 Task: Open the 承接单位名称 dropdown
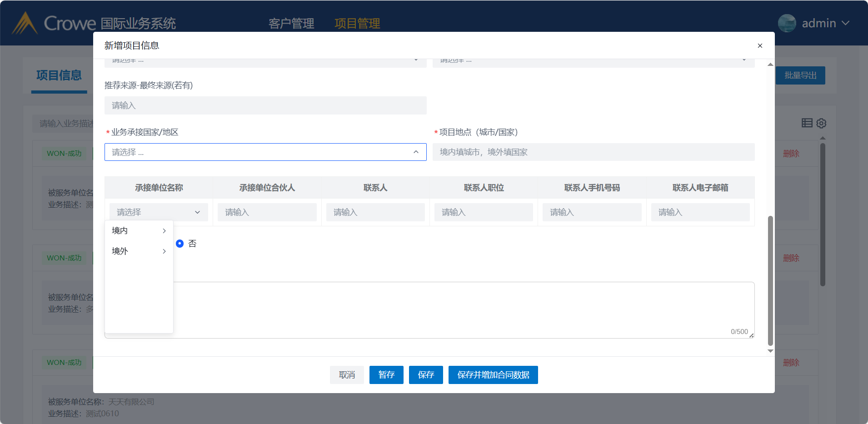point(159,212)
